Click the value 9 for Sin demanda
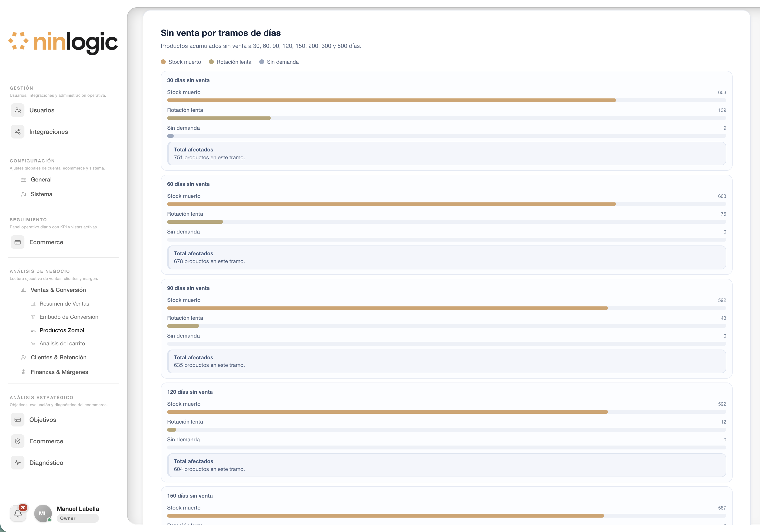 [725, 128]
